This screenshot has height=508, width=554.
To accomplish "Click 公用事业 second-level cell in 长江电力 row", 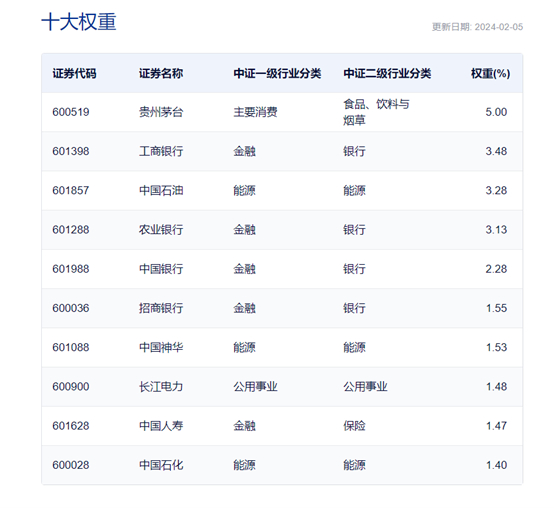I will point(365,387).
